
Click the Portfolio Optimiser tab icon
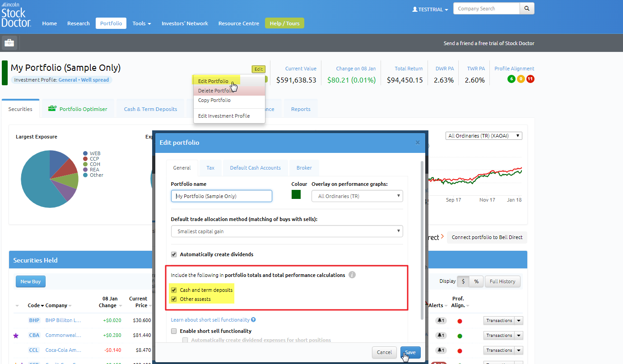coord(52,109)
